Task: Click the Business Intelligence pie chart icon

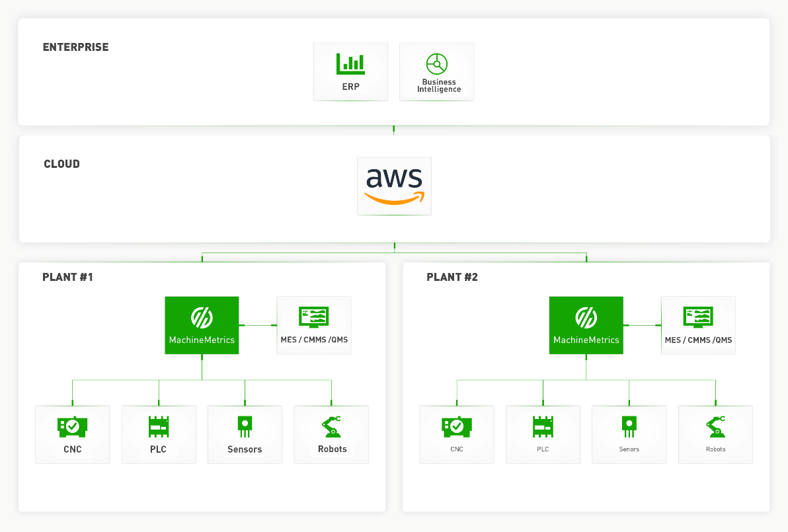Action: pos(437,64)
